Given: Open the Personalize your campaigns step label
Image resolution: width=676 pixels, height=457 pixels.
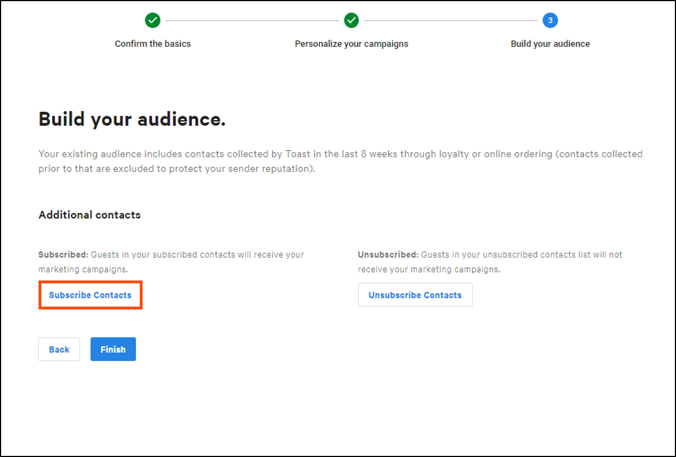Looking at the screenshot, I should click(351, 44).
